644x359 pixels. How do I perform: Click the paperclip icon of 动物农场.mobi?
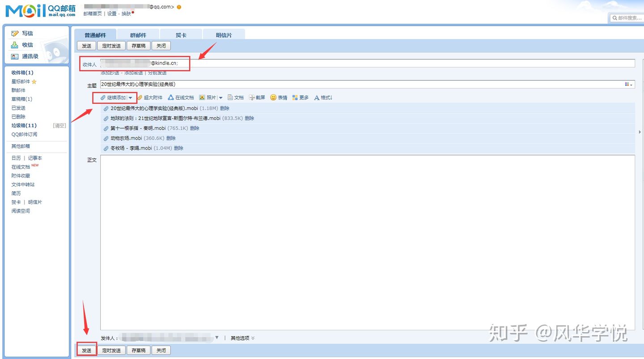click(x=106, y=138)
